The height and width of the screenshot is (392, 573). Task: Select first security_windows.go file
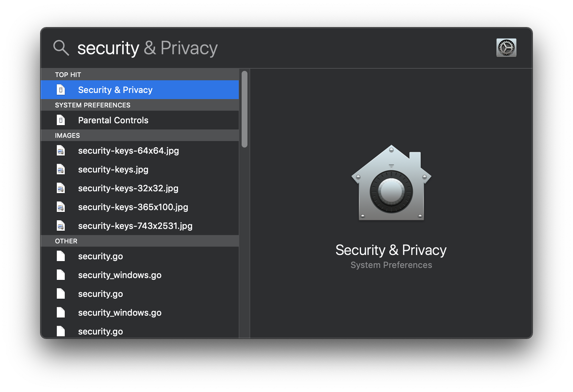[140, 275]
